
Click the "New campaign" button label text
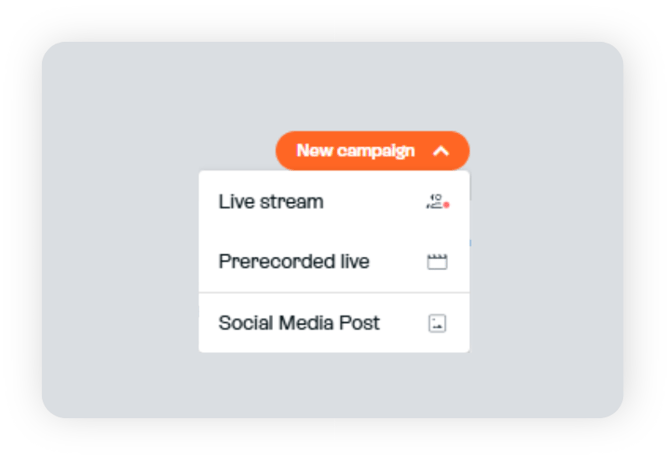[x=355, y=151]
